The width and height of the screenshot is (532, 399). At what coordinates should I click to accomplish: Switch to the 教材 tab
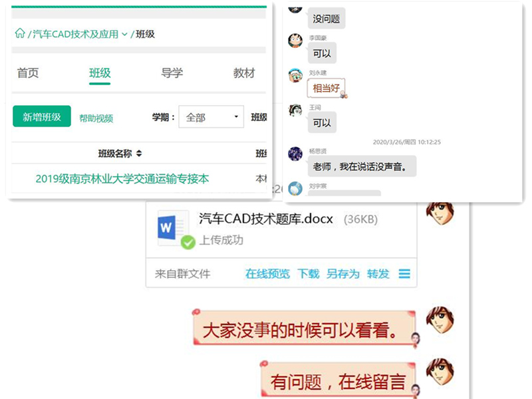[x=244, y=72]
